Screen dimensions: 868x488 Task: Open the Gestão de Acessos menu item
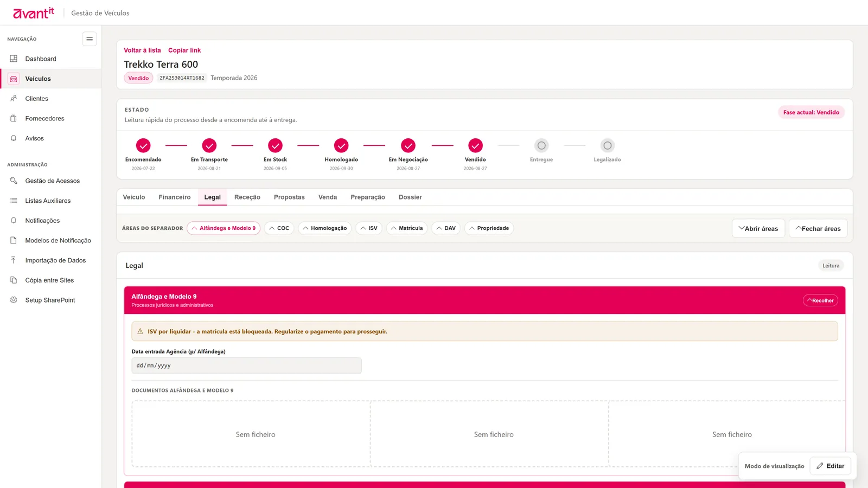pyautogui.click(x=50, y=181)
